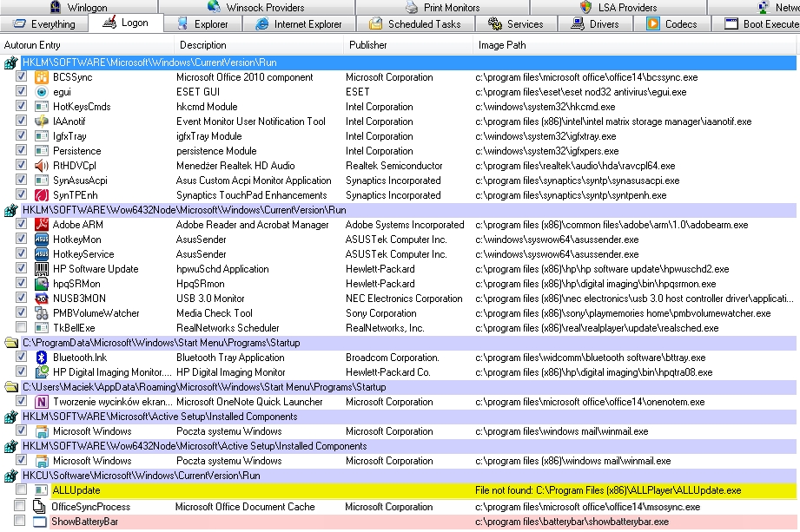Screen dimensions: 800x532
Task: Click the IAAnotif entry icon
Action: [42, 122]
